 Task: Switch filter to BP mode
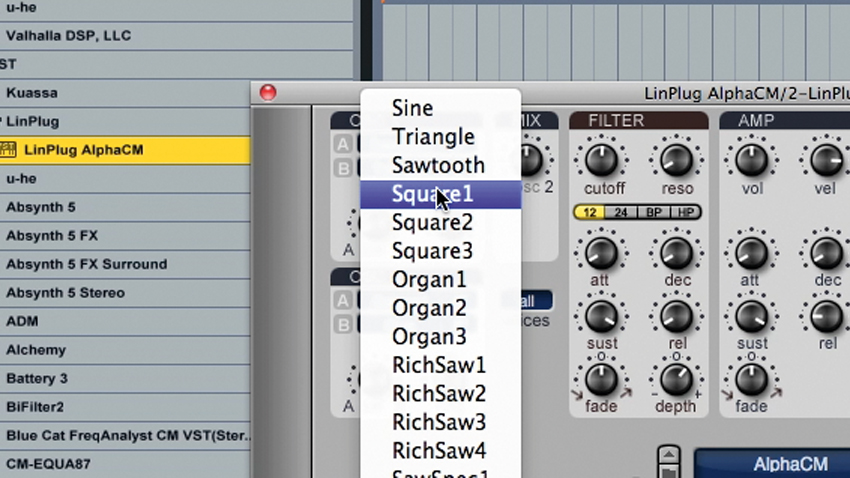pos(654,212)
